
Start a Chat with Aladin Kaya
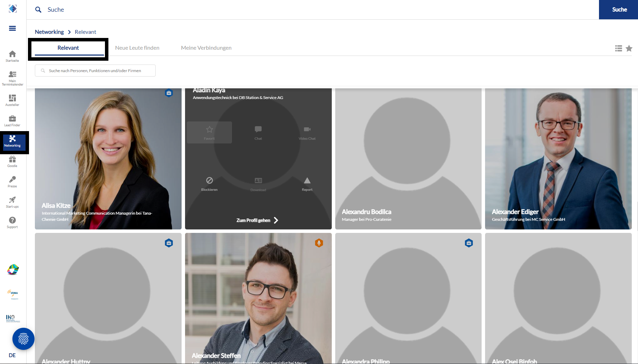coord(258,132)
